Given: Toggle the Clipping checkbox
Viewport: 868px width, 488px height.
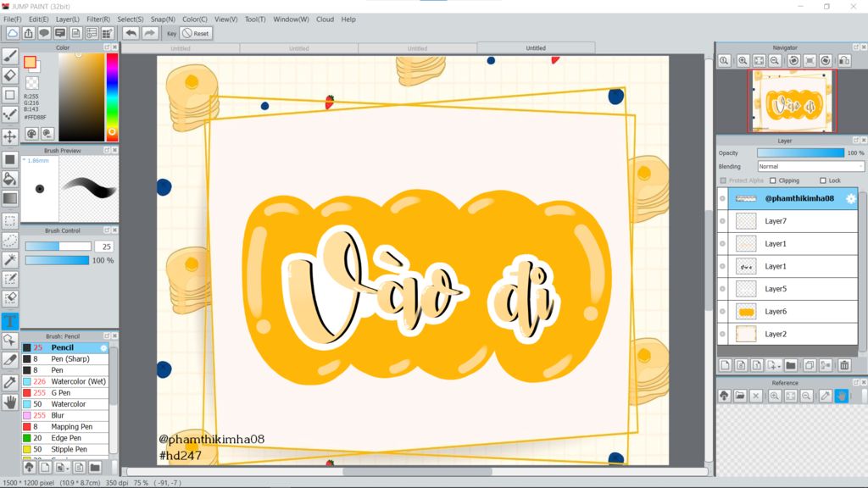Looking at the screenshot, I should 773,180.
